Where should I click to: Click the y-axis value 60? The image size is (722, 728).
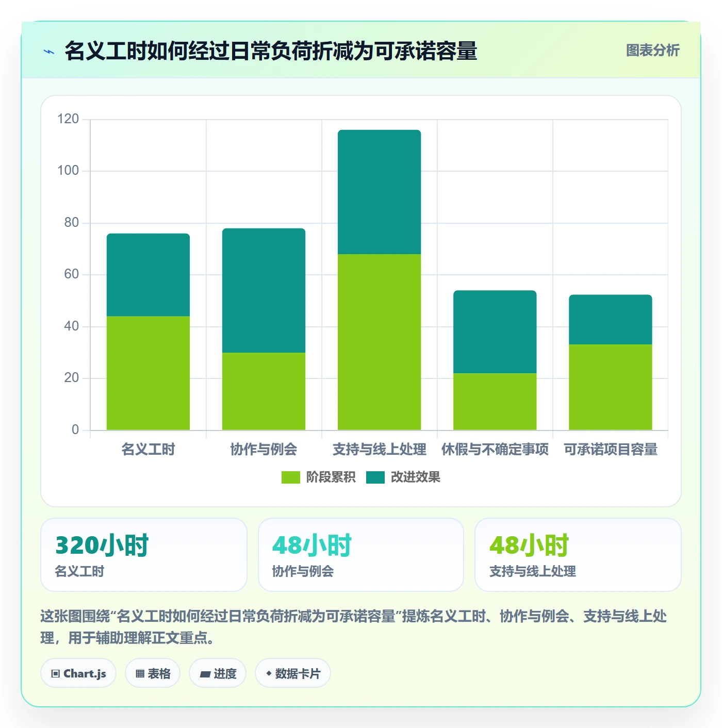(71, 274)
